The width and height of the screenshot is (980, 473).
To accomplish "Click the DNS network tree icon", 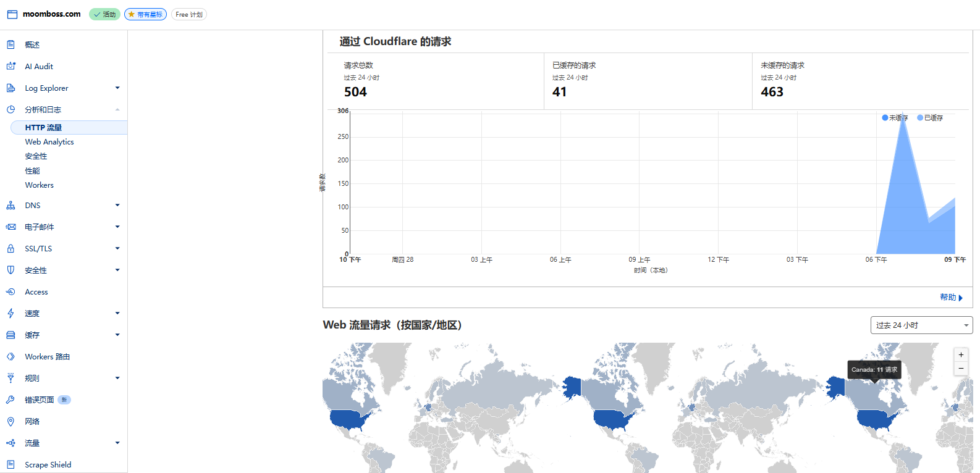I will click(x=11, y=205).
